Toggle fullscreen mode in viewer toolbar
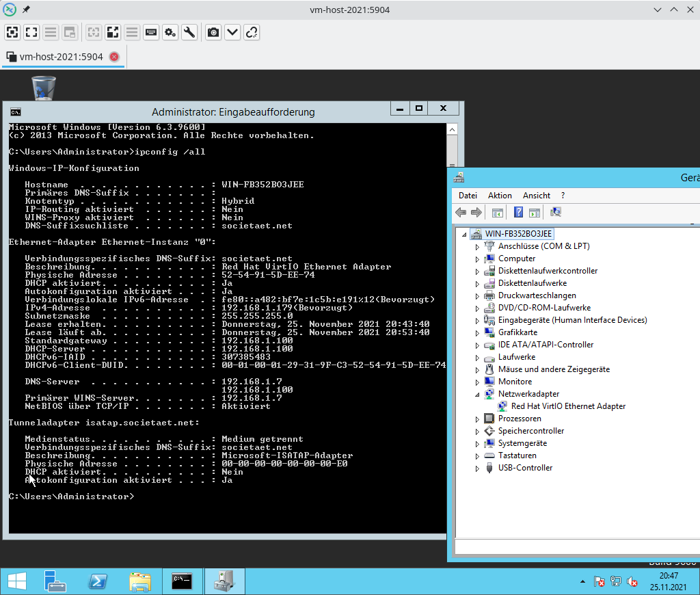700x595 pixels. pyautogui.click(x=31, y=32)
